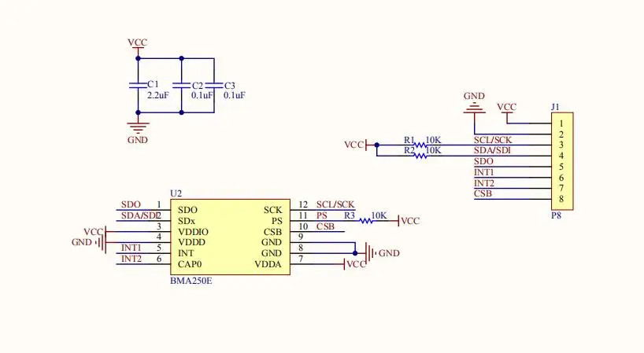The height and width of the screenshot is (353, 644).
Task: Click pin number 9 on U2
Action: [301, 237]
